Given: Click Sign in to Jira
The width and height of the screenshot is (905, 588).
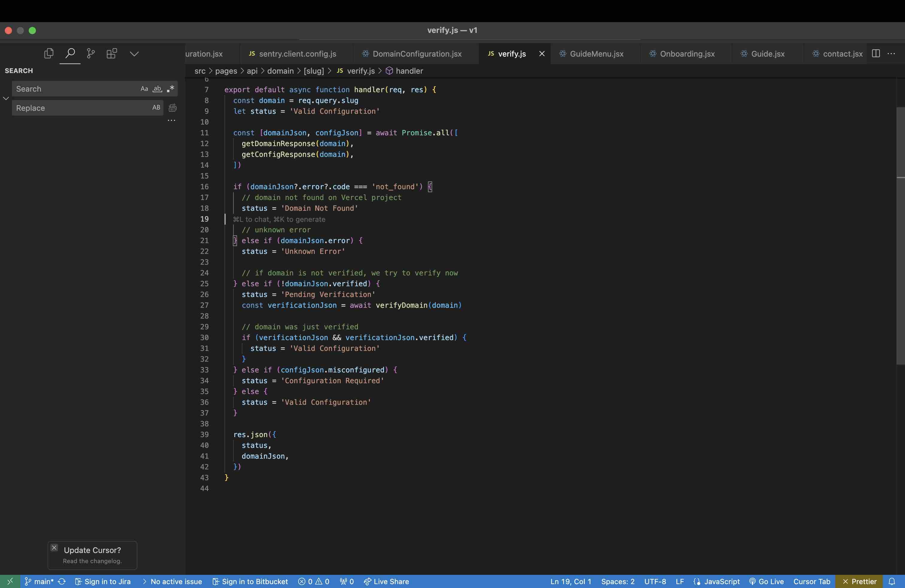Looking at the screenshot, I should pos(103,581).
